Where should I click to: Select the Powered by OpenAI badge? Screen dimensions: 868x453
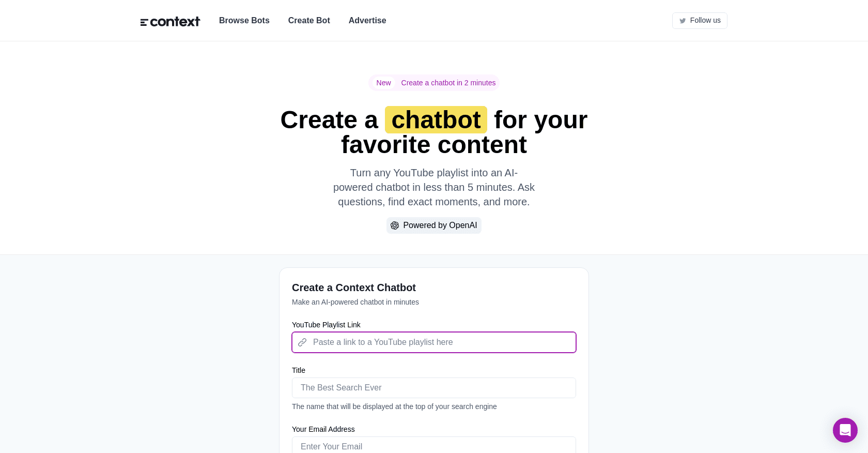point(434,225)
